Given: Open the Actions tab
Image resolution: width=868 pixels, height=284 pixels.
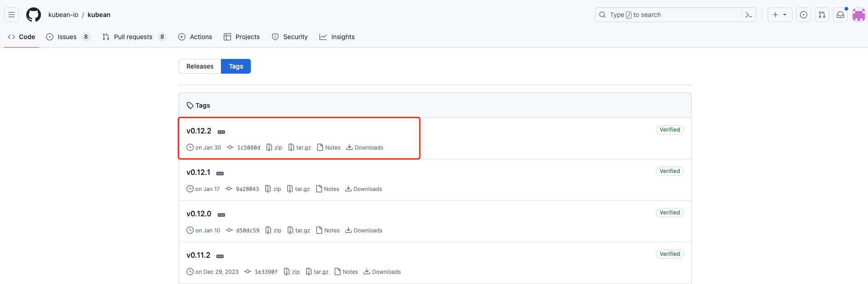Looking at the screenshot, I should point(195,37).
